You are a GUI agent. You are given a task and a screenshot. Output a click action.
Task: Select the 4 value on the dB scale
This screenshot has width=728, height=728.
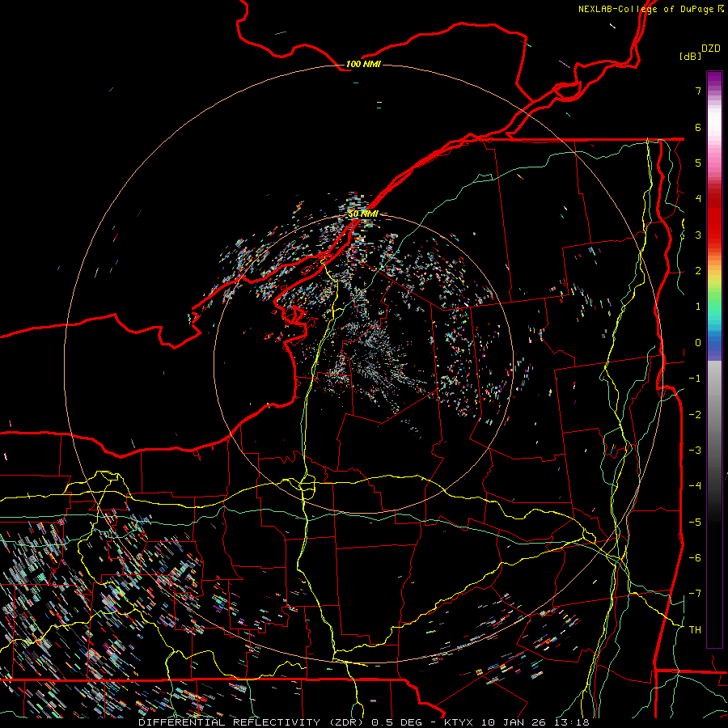(698, 199)
